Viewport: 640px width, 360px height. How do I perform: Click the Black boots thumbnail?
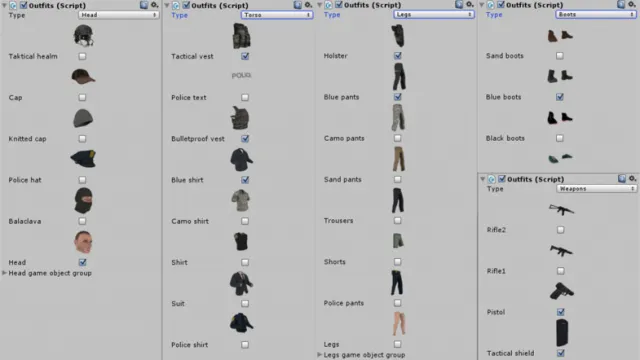pos(560,118)
